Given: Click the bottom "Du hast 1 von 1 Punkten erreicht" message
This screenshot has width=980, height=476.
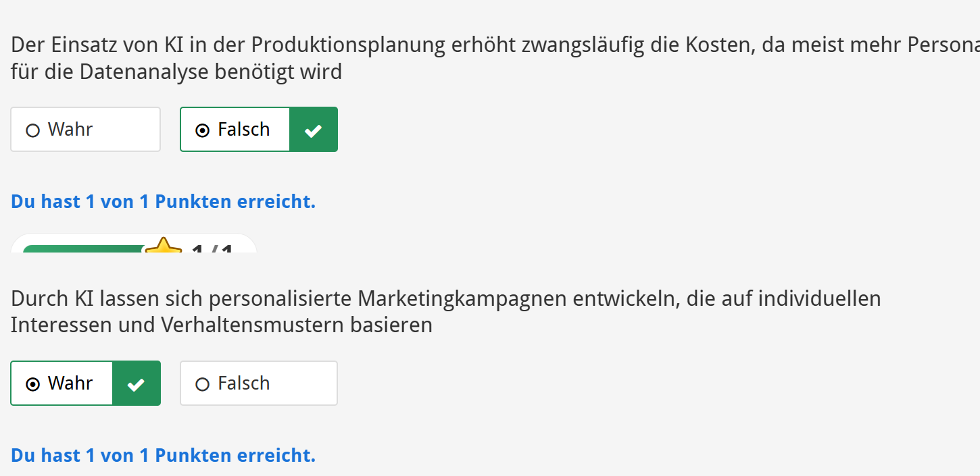Looking at the screenshot, I should [163, 455].
